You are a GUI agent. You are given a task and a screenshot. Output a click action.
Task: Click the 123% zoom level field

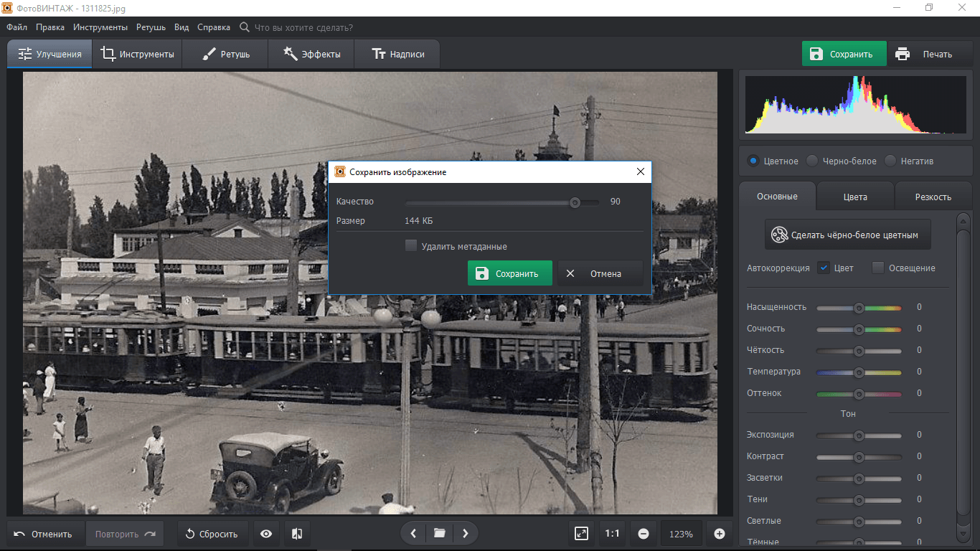pyautogui.click(x=681, y=534)
